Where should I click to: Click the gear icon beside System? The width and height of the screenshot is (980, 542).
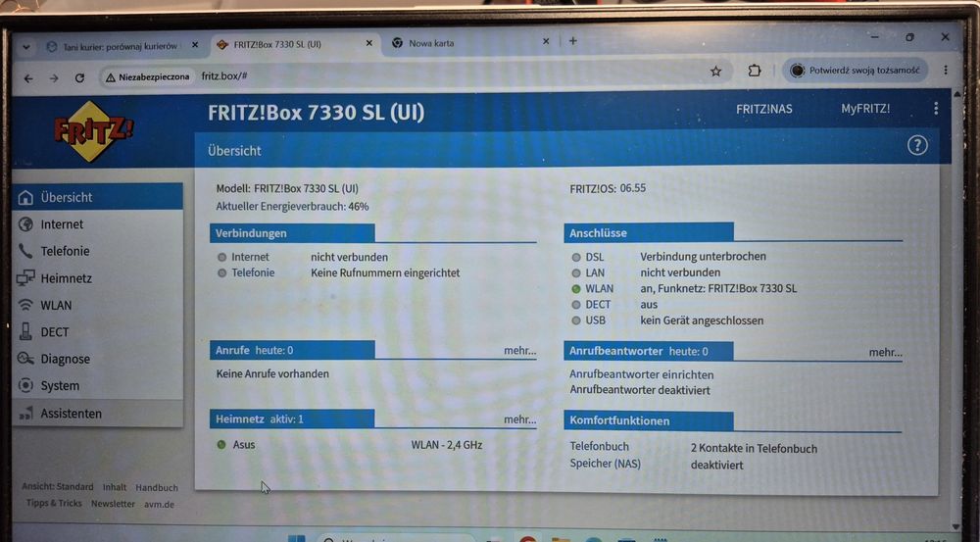[25, 385]
